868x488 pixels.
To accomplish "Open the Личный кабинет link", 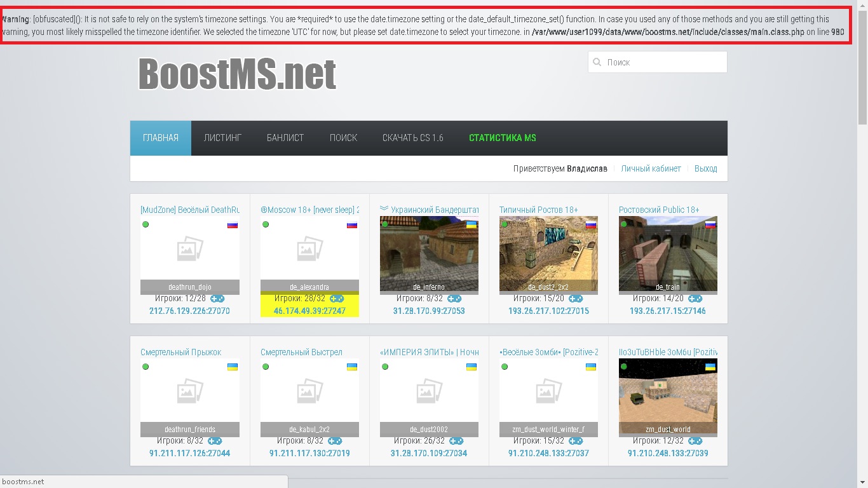I will pos(651,169).
